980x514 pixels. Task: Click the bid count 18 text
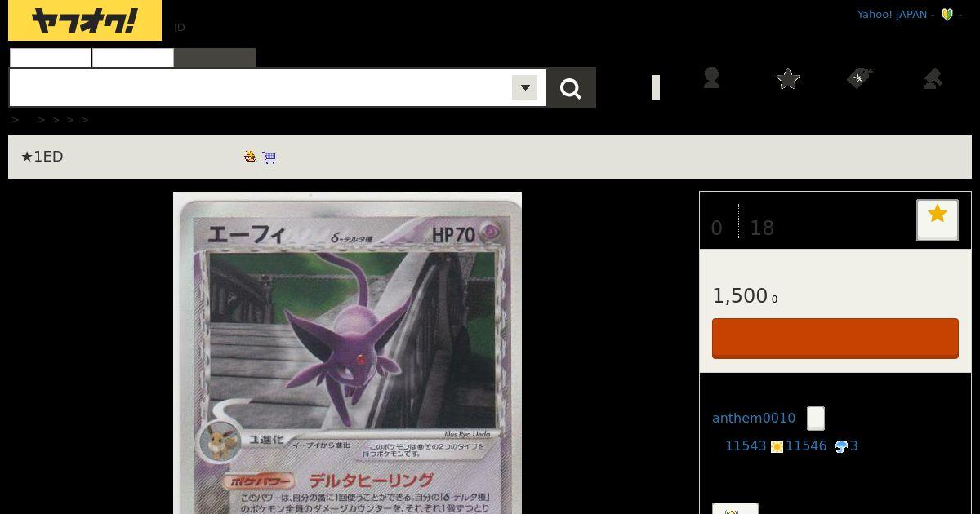point(762,228)
